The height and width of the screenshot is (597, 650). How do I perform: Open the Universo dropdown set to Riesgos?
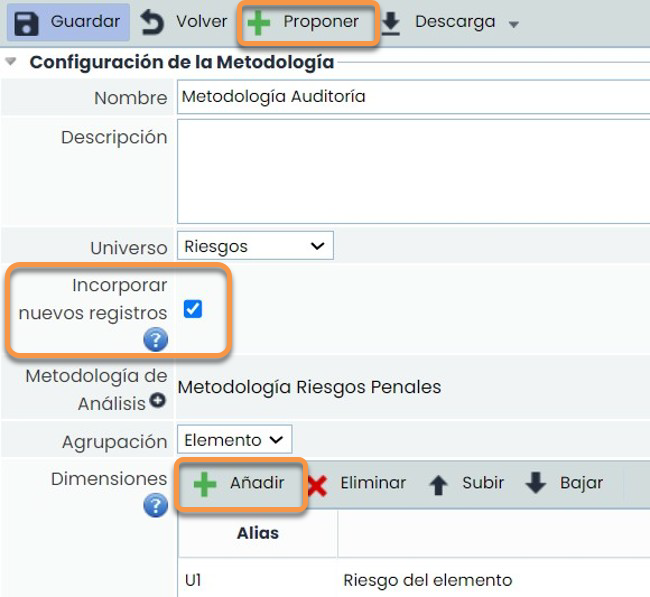pyautogui.click(x=255, y=246)
